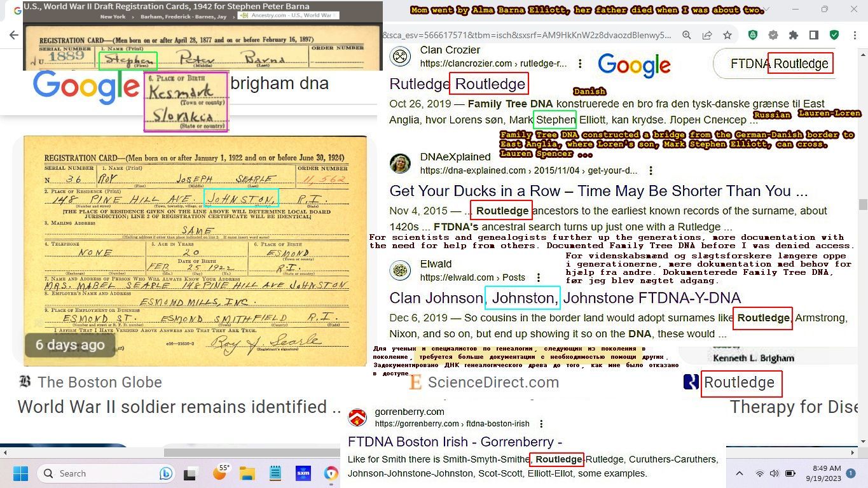The image size is (868, 488).
Task: Open the Notepad app on taskbar
Action: pyautogui.click(x=275, y=473)
